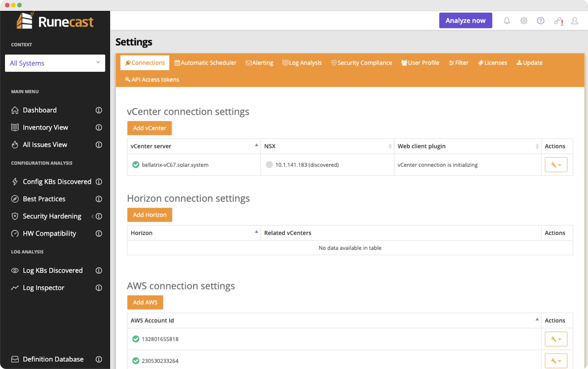Sort by Web client plugin column
The image size is (588, 369).
(x=467, y=146)
